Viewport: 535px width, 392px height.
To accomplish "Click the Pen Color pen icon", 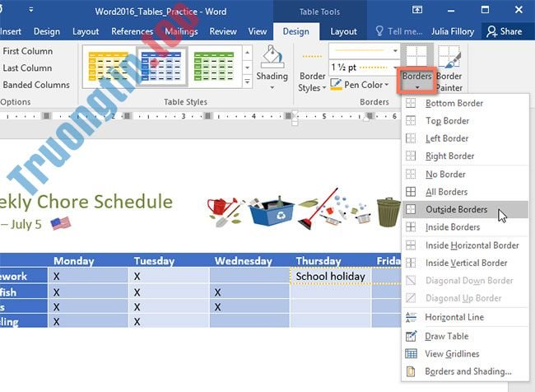I will [x=336, y=83].
